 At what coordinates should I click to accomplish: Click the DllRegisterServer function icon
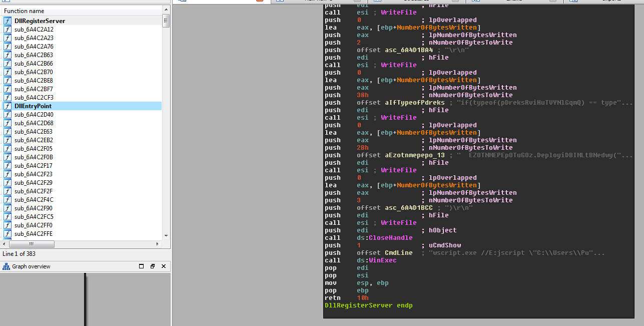[8, 21]
